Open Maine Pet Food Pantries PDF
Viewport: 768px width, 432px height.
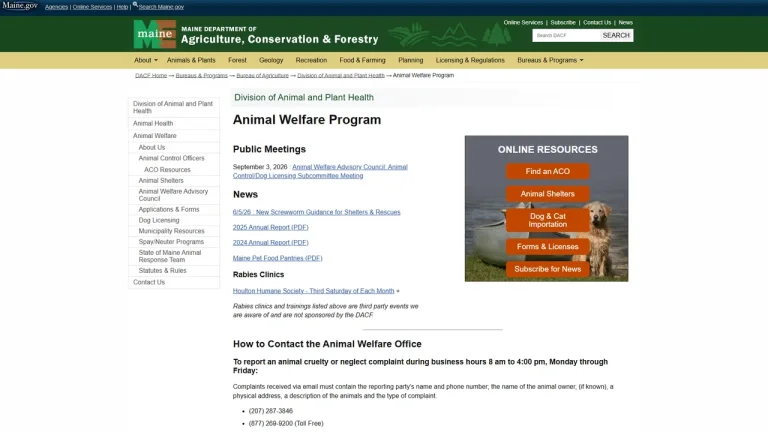click(277, 258)
